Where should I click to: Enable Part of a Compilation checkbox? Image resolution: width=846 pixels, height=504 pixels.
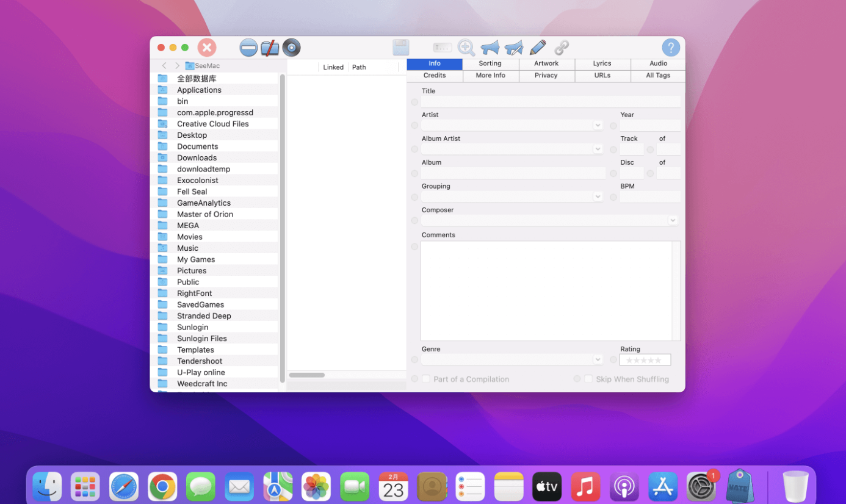pos(426,379)
